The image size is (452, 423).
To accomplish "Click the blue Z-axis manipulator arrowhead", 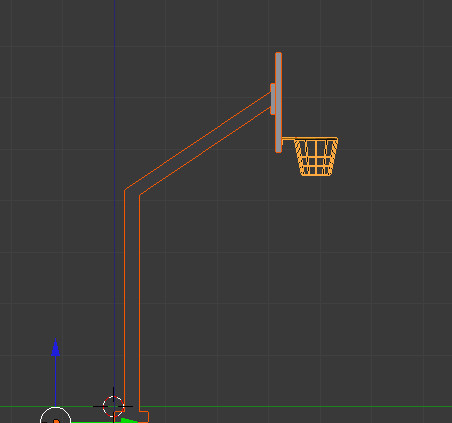I will (56, 348).
